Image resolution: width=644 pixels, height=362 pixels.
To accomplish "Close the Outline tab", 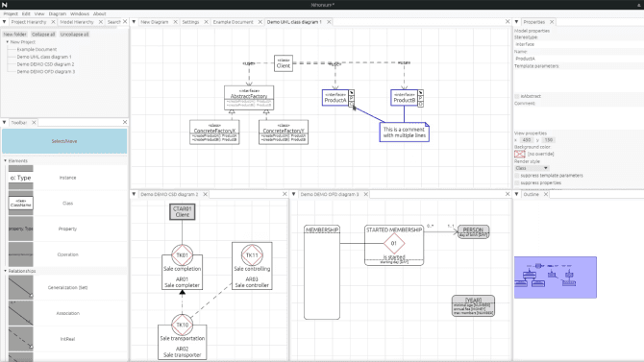I will point(546,194).
